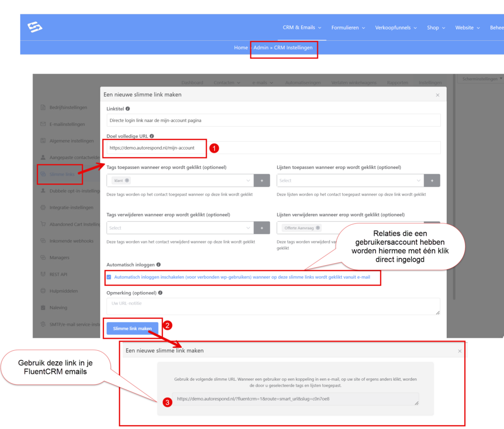Click info icon next to Automatisch inloggen

158,265
